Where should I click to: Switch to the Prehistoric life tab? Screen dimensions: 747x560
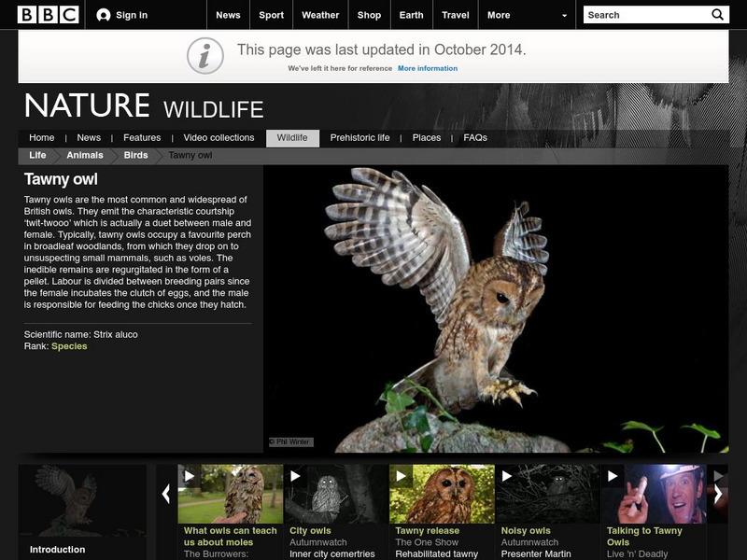click(363, 136)
